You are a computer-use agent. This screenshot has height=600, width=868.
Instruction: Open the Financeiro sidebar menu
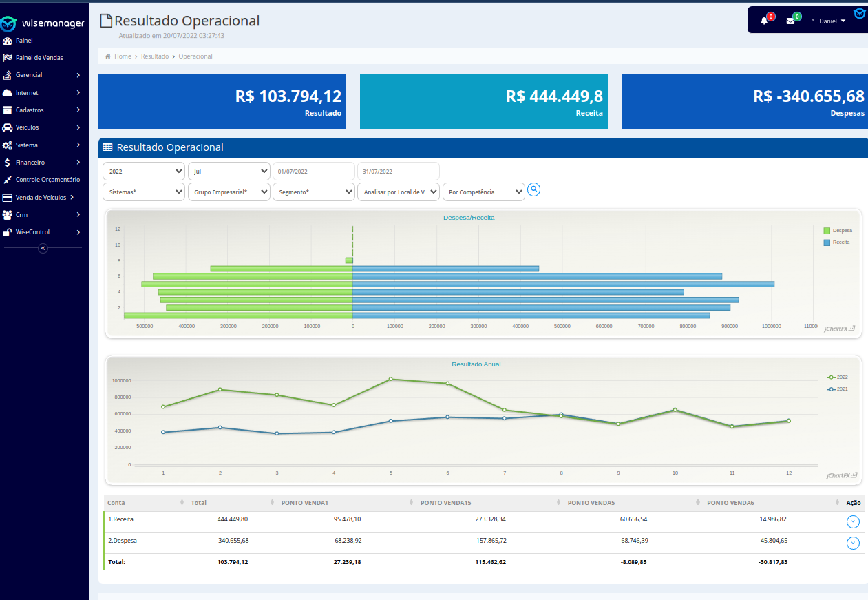30,163
